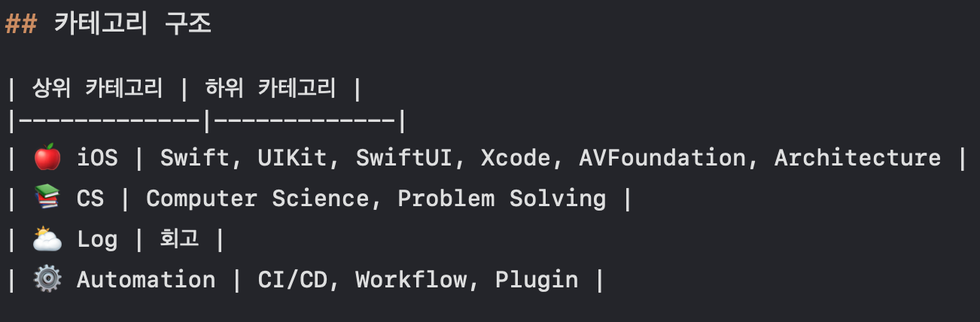This screenshot has width=980, height=322.
Task: Click on CI/CD text
Action: 292,280
